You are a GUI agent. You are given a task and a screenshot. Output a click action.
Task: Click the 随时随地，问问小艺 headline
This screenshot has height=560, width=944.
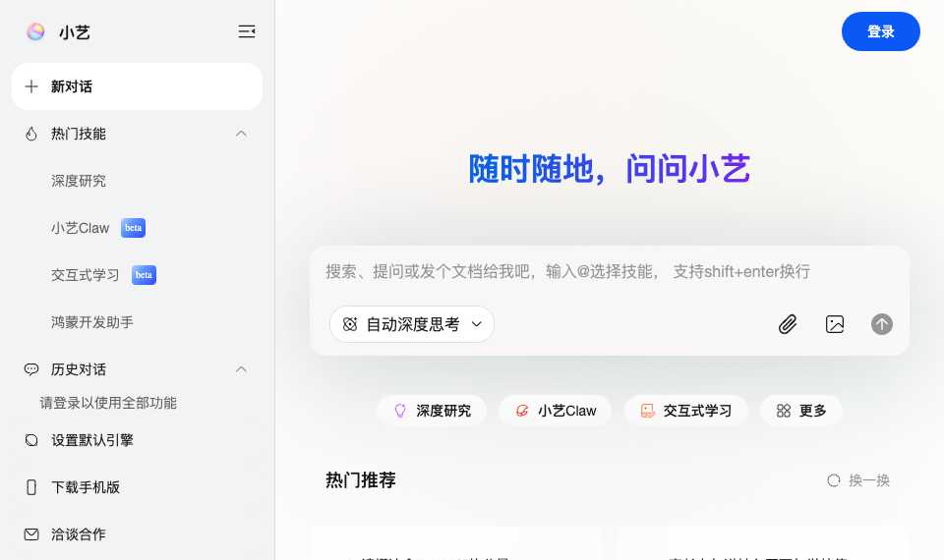[610, 168]
